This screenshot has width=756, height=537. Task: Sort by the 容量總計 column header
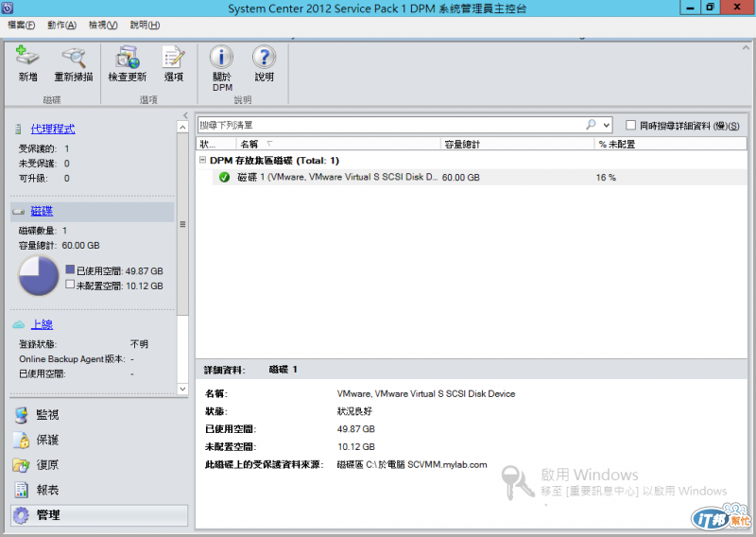tap(517, 144)
